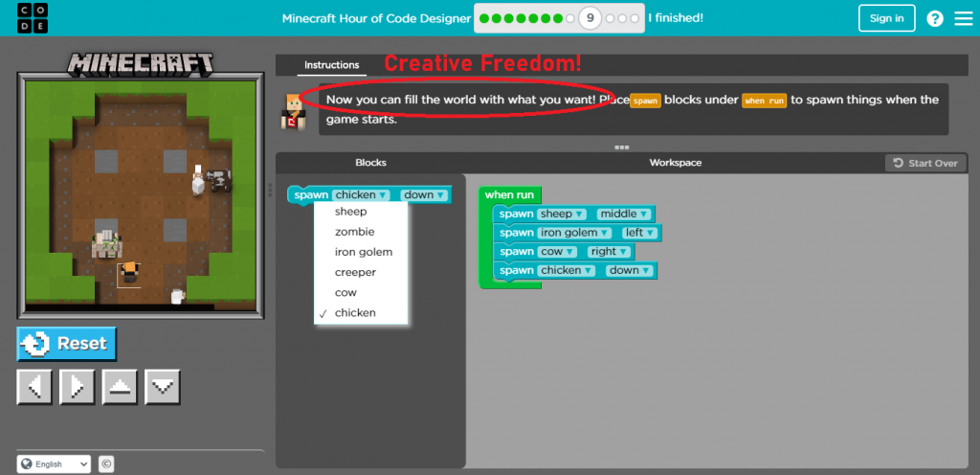Move player with up arrow button
The width and height of the screenshot is (980, 475).
coord(120,387)
